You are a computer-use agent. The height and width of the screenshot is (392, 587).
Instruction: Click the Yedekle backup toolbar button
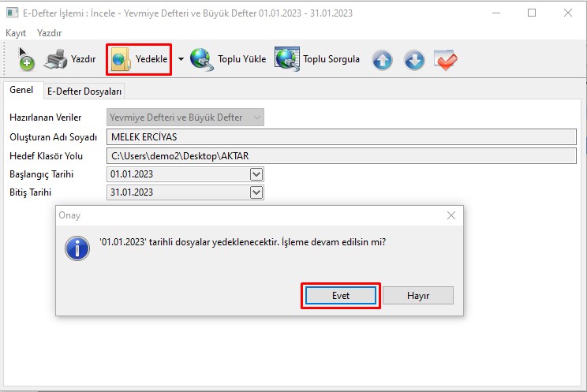click(x=139, y=59)
